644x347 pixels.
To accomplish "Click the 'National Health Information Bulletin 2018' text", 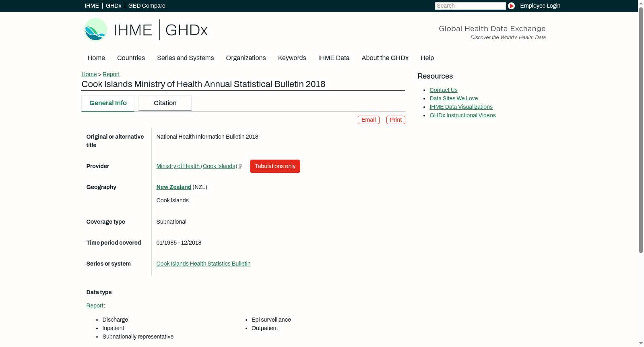I will coord(207,137).
